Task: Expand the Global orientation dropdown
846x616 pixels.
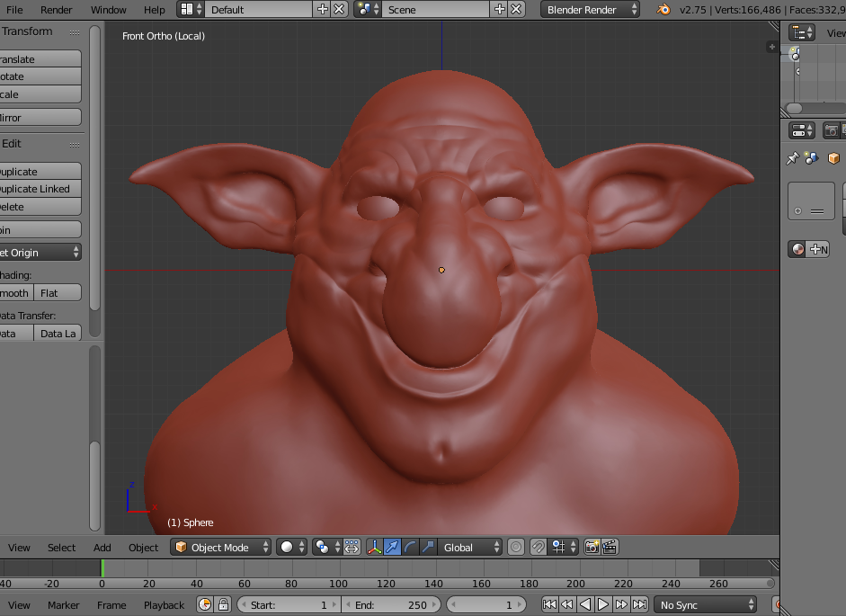Action: [470, 547]
